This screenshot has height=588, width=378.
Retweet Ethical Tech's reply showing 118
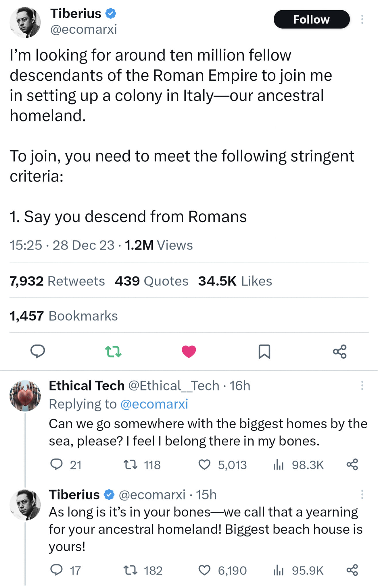coord(130,465)
